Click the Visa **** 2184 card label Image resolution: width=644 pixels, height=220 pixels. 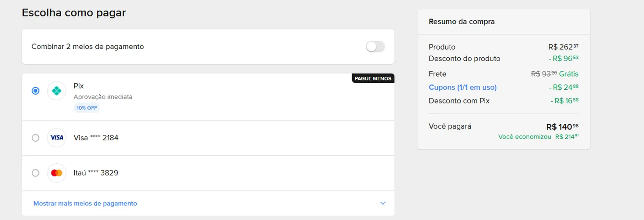(96, 138)
